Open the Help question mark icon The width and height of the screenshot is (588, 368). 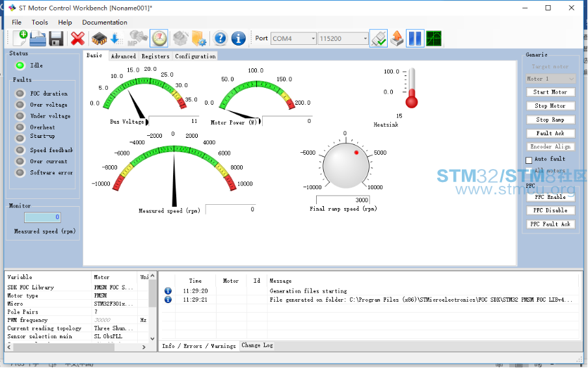(x=220, y=38)
